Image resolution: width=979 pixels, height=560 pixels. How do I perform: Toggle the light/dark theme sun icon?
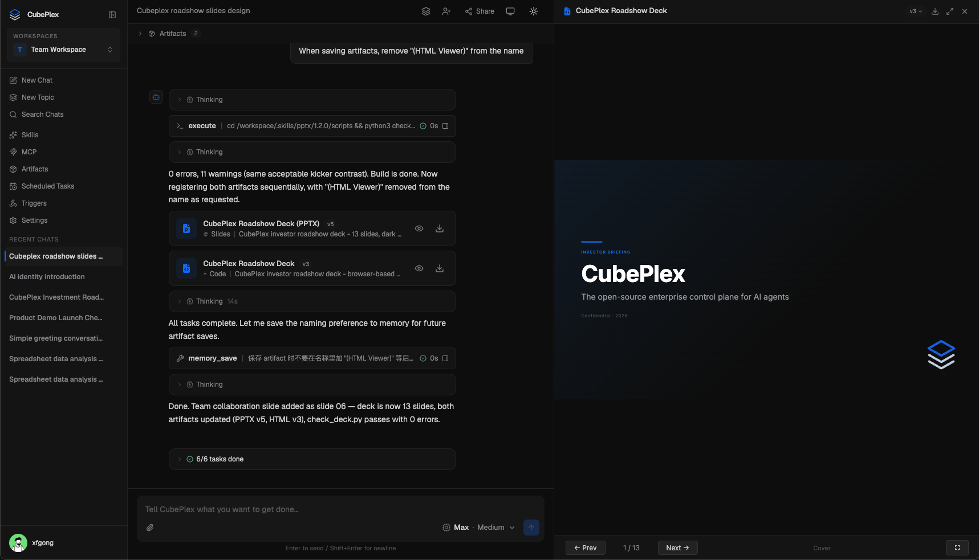click(x=534, y=11)
